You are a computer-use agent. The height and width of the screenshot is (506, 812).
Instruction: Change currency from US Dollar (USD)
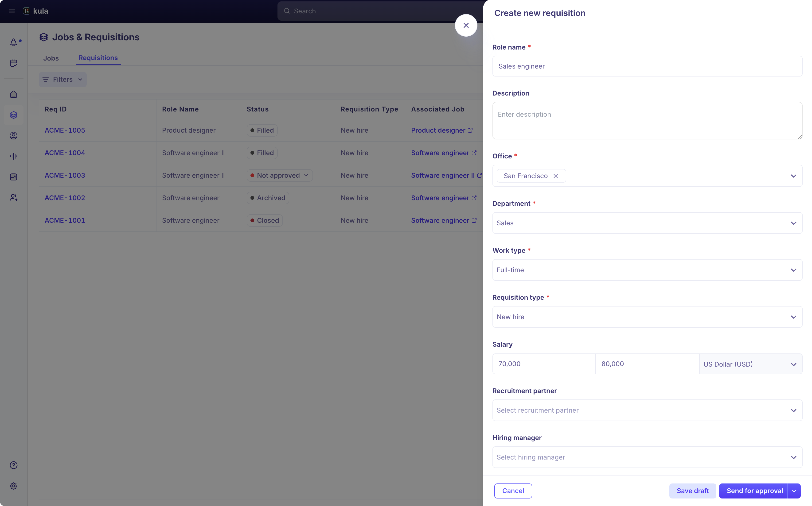click(x=750, y=364)
